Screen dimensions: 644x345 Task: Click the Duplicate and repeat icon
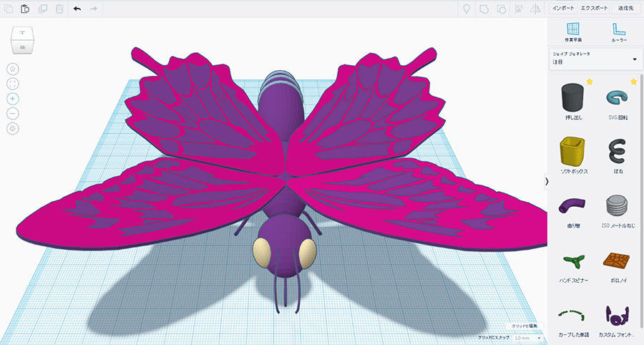[x=42, y=9]
